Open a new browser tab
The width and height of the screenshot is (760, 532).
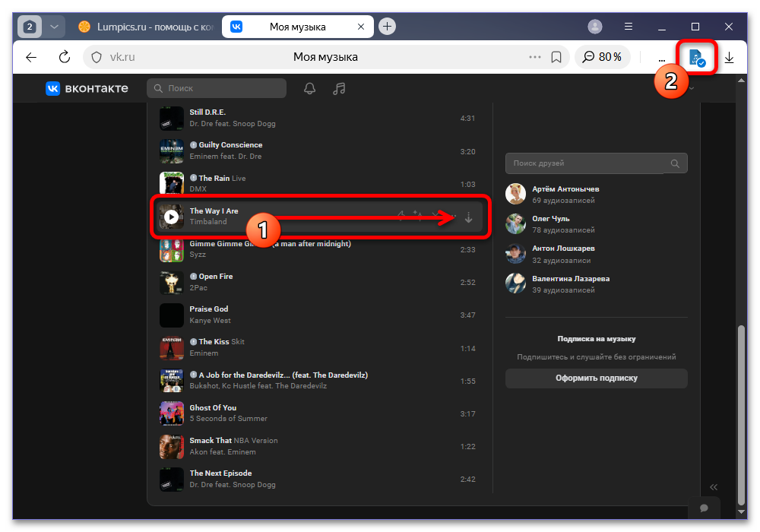point(387,26)
